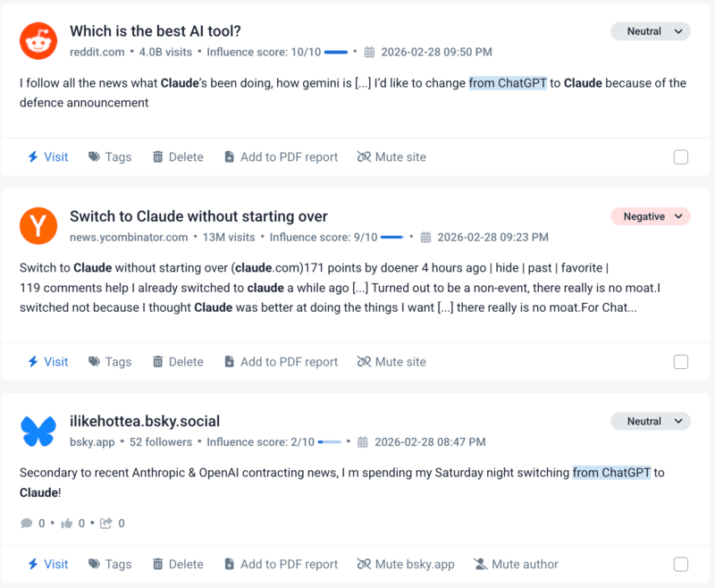Mute author of the Bluesky mention
The height and width of the screenshot is (588, 715).
(515, 564)
